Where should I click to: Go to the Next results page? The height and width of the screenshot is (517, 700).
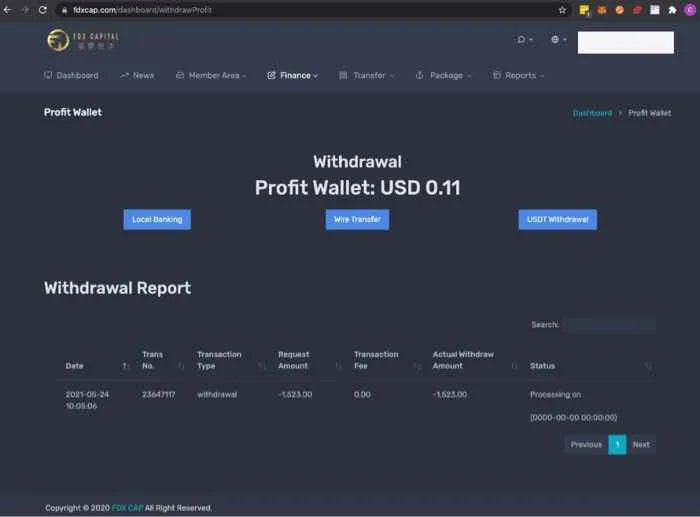pos(641,445)
